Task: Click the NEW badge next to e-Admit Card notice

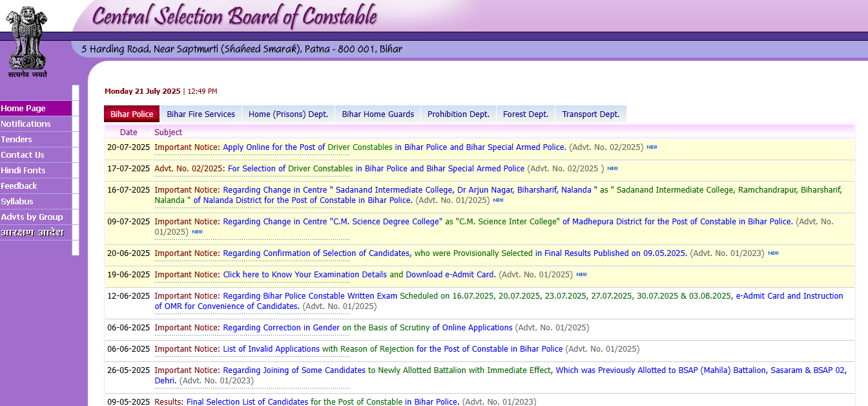Action: click(581, 274)
